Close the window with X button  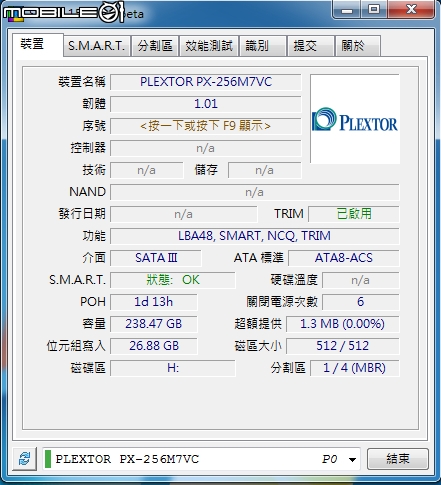click(412, 9)
